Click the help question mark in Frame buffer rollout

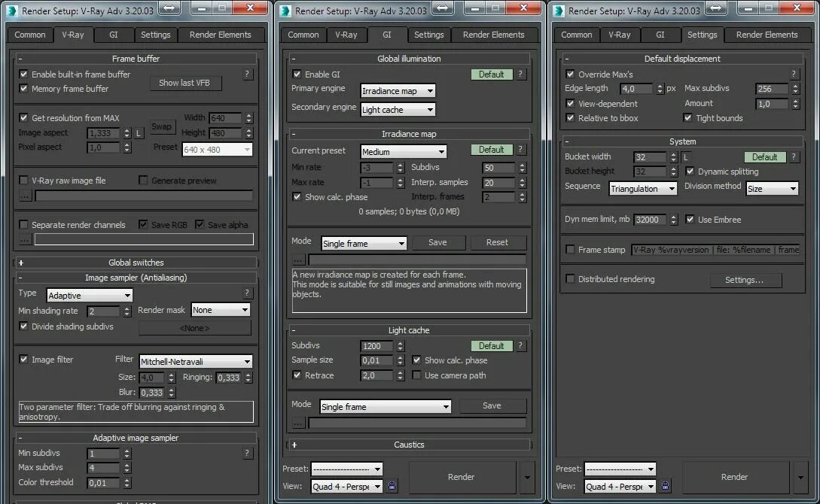[x=247, y=74]
